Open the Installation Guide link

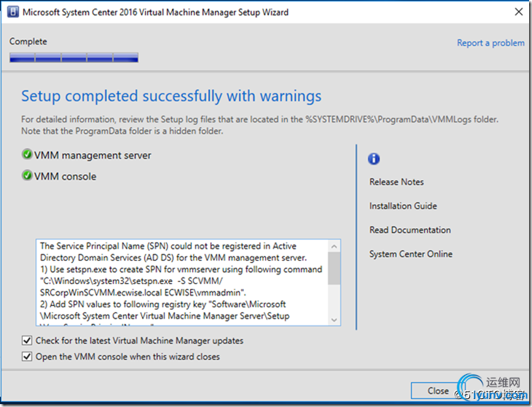tap(403, 206)
